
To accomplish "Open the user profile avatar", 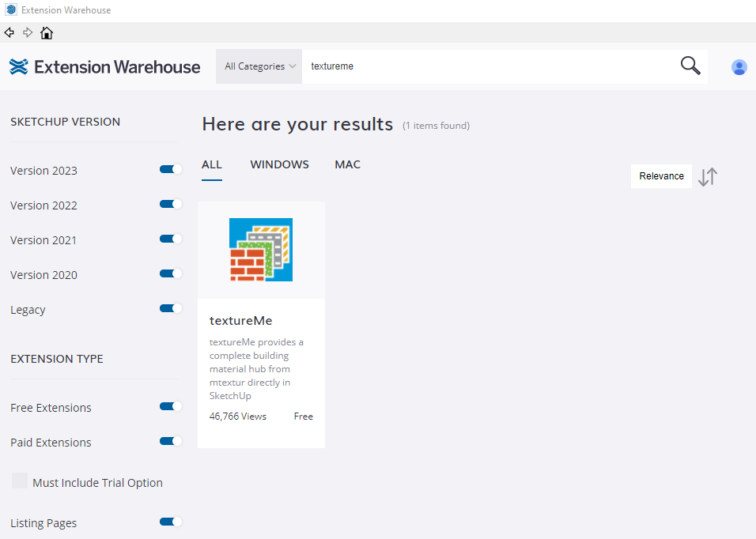I will pyautogui.click(x=739, y=67).
